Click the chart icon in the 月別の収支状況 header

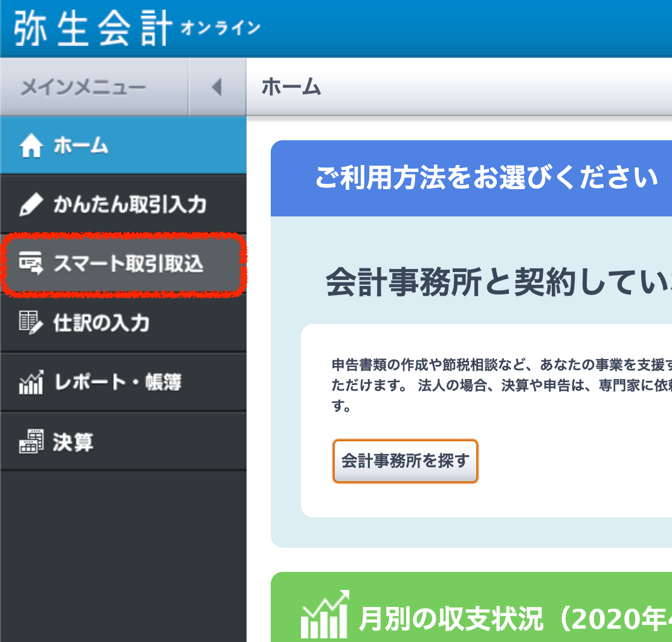point(325,617)
